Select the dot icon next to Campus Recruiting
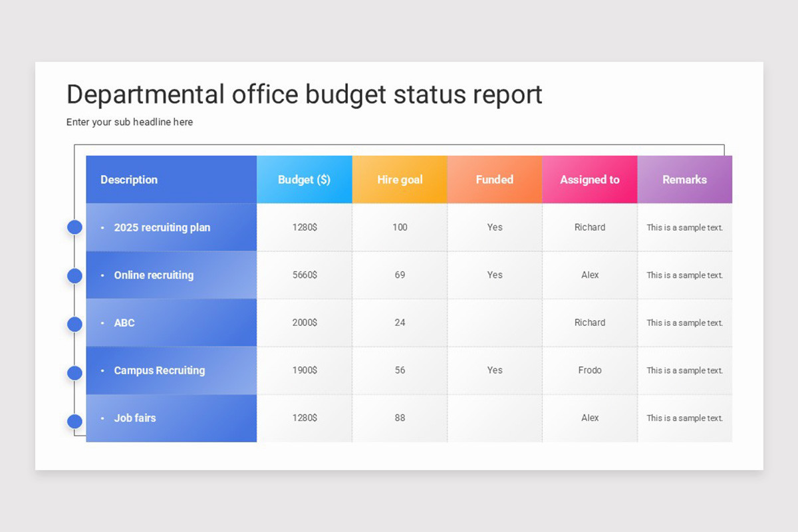The height and width of the screenshot is (532, 798). 74,372
